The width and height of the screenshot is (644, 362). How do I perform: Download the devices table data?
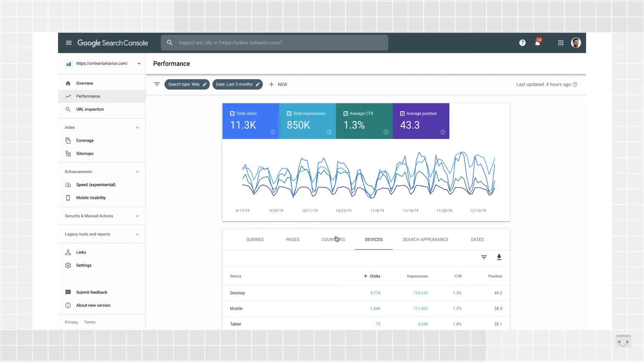tap(499, 257)
